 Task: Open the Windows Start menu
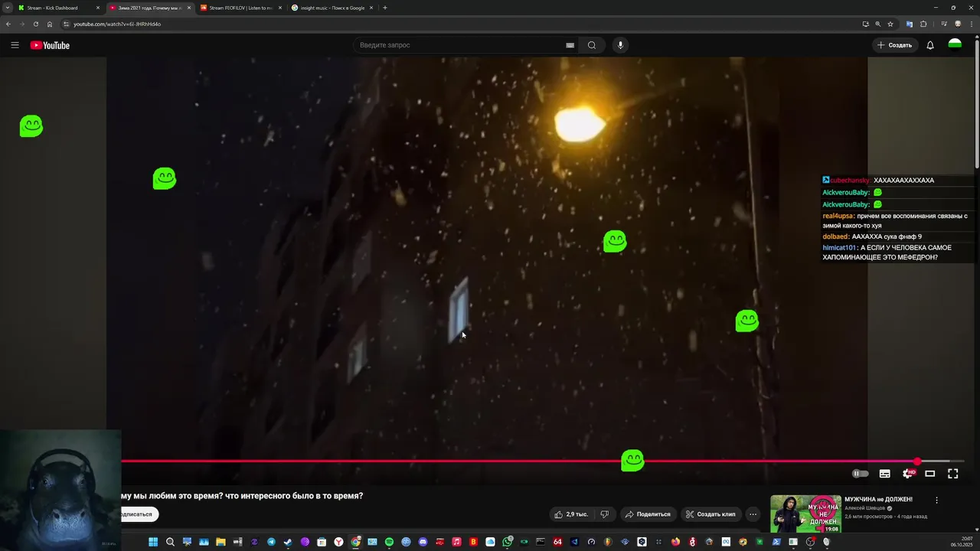tap(153, 542)
